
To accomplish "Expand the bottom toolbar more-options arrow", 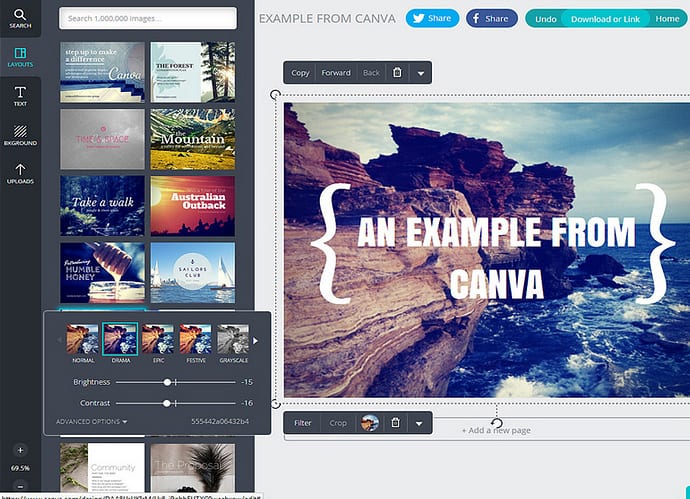I will [419, 423].
